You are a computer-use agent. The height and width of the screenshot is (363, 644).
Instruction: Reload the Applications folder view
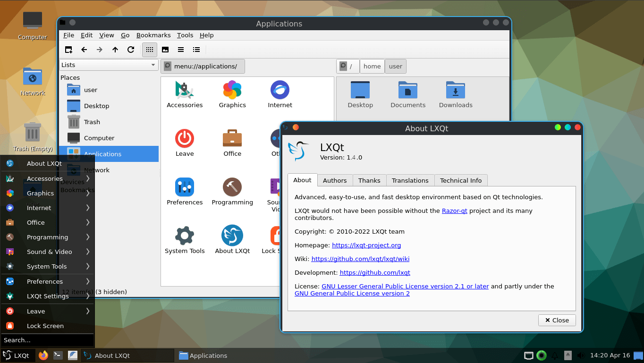tap(131, 50)
